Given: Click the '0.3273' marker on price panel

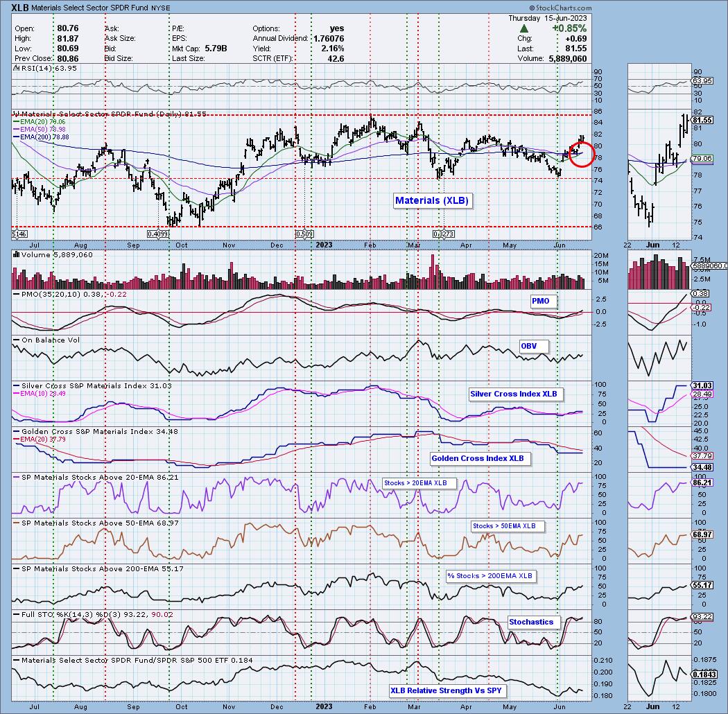Looking at the screenshot, I should (444, 234).
